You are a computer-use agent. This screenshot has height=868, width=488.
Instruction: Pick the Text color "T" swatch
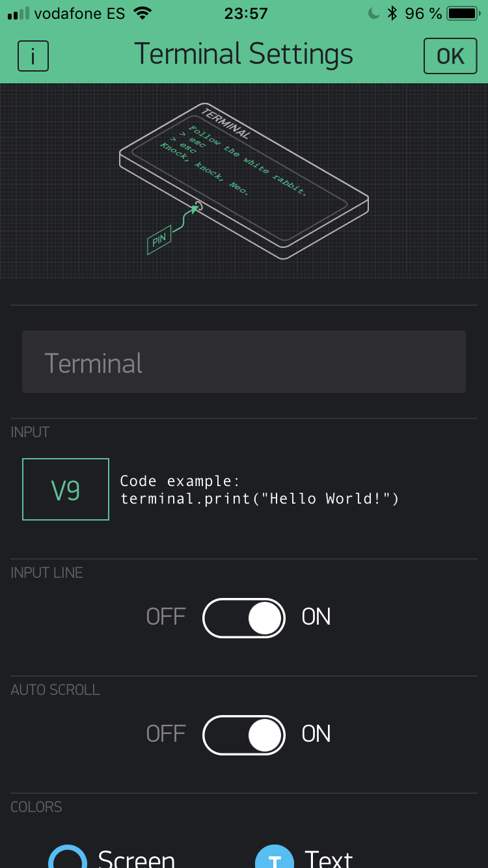pos(275,859)
